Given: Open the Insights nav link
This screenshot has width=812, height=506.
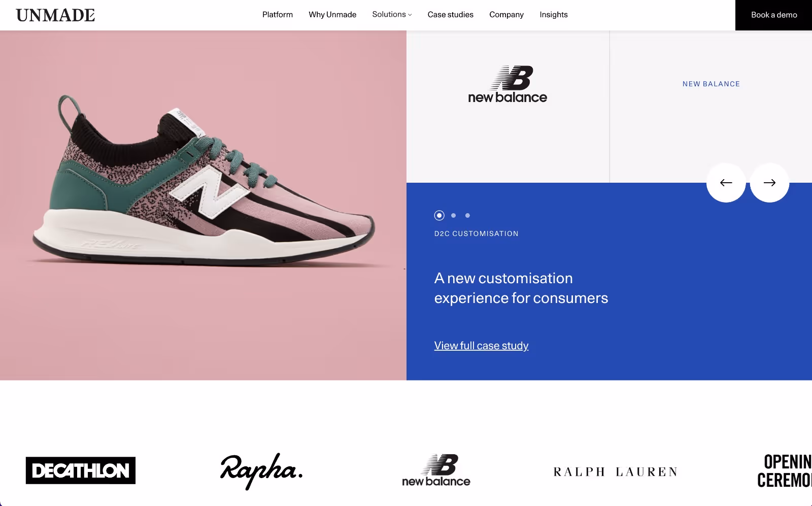Looking at the screenshot, I should (554, 15).
